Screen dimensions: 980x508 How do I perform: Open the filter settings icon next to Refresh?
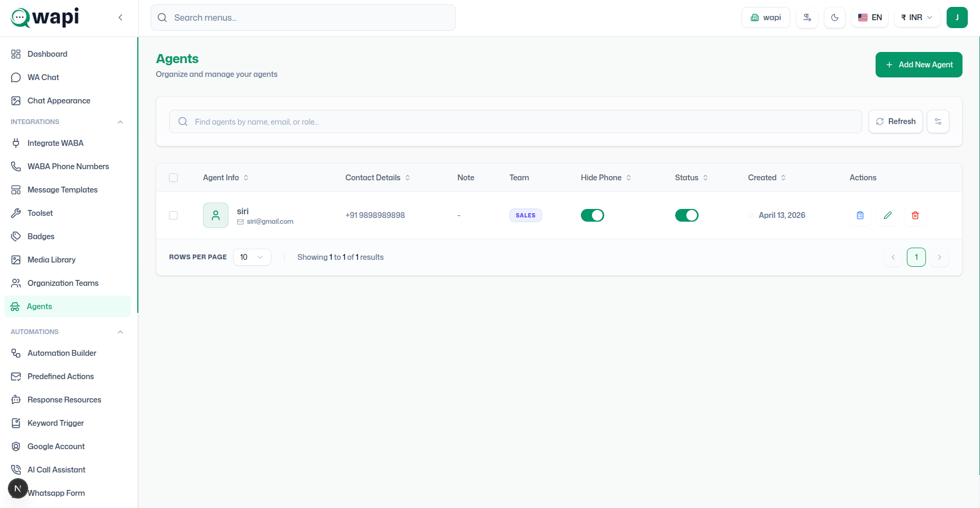click(938, 121)
